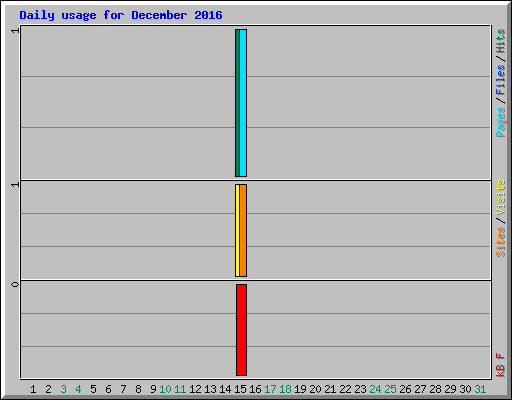The width and height of the screenshot is (512, 400).
Task: Click the orange Sites bar for day 15
Action: [x=243, y=230]
